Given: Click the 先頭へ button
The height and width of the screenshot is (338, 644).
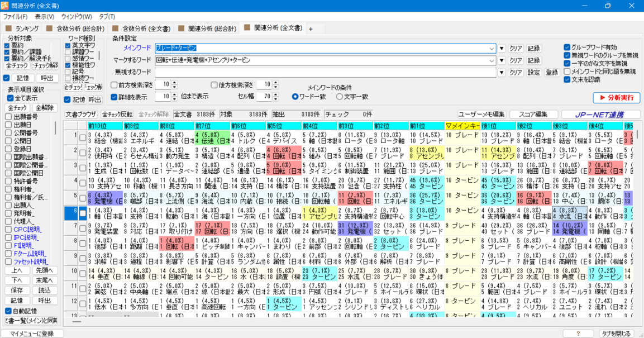Looking at the screenshot, I should click(x=44, y=270).
